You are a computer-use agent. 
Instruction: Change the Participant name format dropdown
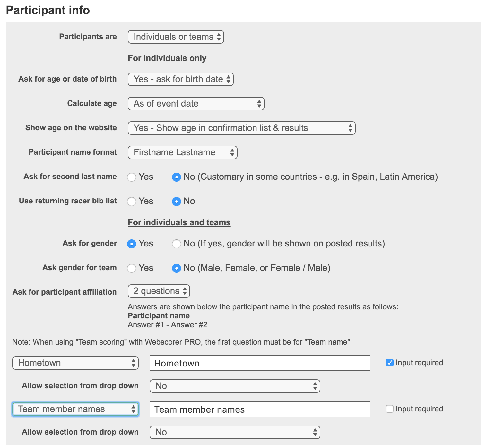pos(182,152)
